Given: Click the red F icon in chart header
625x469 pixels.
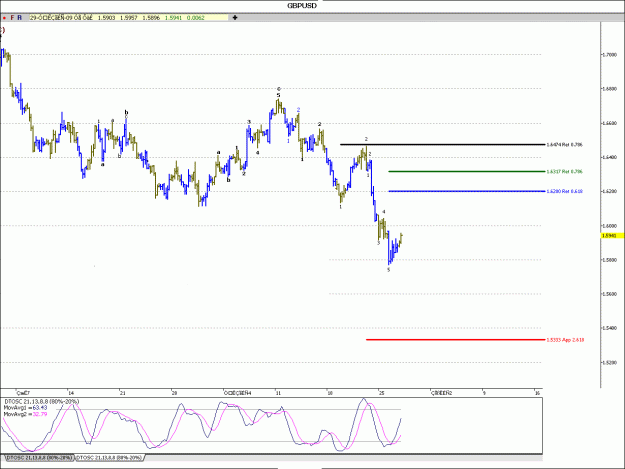Looking at the screenshot, I should click(12, 18).
